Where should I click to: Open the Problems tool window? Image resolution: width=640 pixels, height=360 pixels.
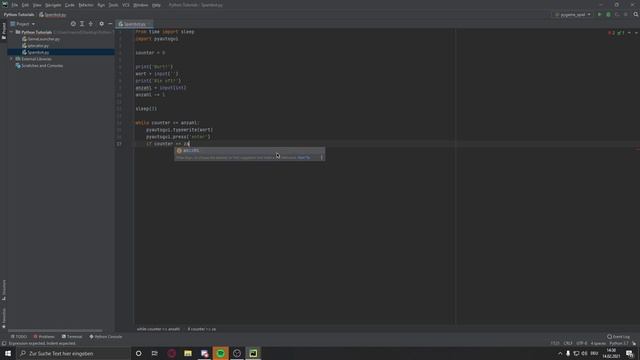click(44, 337)
